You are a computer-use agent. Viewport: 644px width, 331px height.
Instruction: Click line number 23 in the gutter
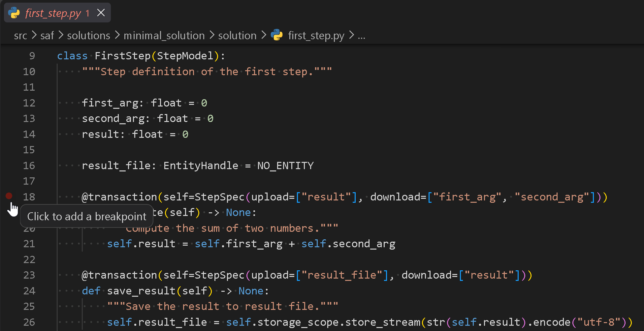[29, 275]
